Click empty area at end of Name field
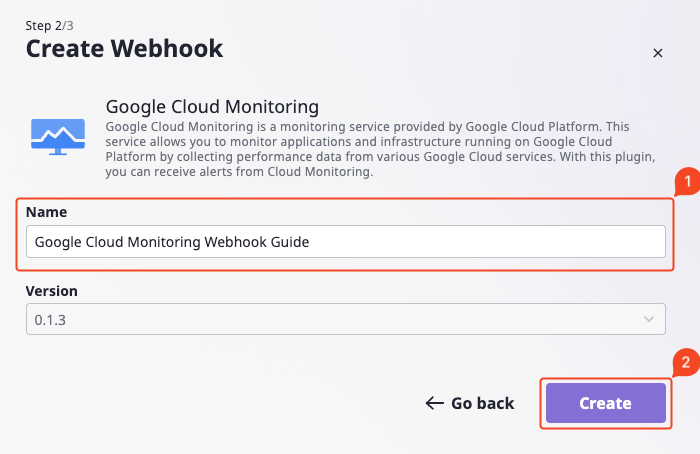This screenshot has width=700, height=454. [x=487, y=242]
